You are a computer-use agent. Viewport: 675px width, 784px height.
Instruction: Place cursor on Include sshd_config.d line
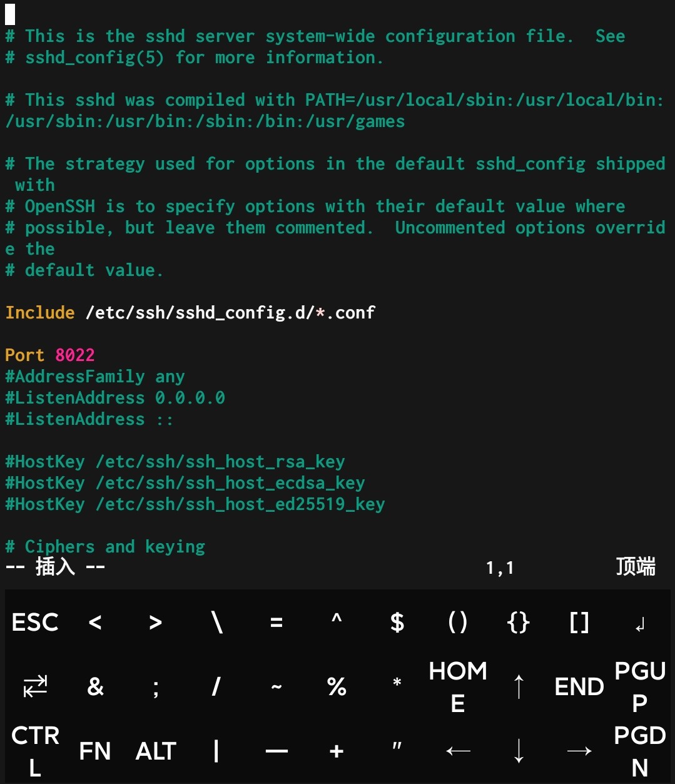pos(190,312)
